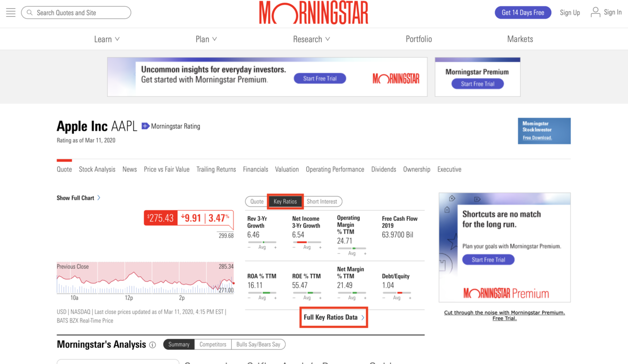The height and width of the screenshot is (364, 628).
Task: Open the Portfolio navigation item
Action: point(419,39)
